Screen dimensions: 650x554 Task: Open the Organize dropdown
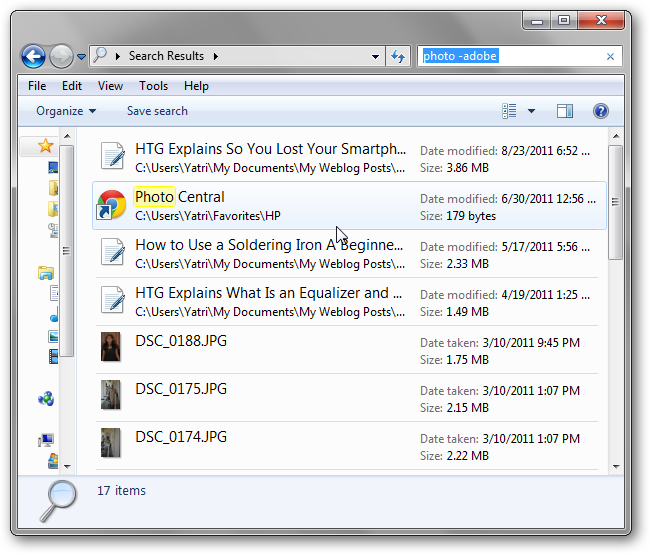point(66,111)
